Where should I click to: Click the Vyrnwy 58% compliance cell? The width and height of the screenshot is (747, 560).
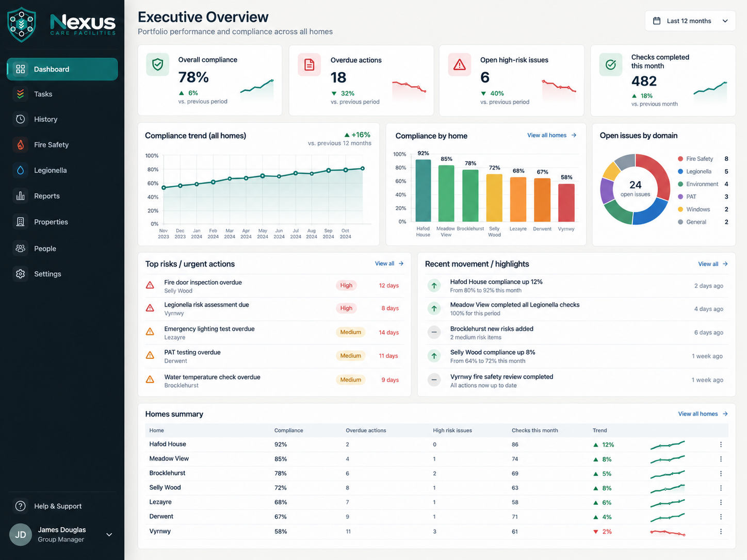pyautogui.click(x=281, y=532)
